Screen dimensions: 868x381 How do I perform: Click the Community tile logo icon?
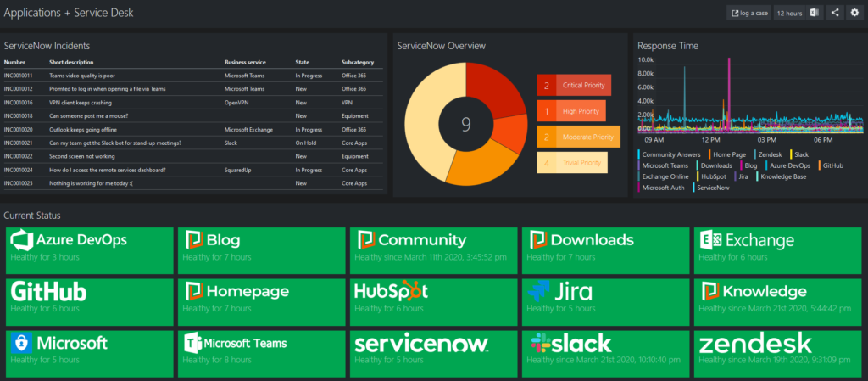point(365,240)
